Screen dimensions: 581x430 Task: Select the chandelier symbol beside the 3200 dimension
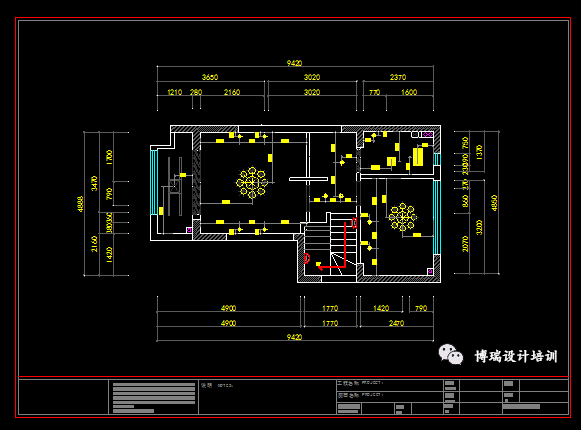pyautogui.click(x=402, y=217)
